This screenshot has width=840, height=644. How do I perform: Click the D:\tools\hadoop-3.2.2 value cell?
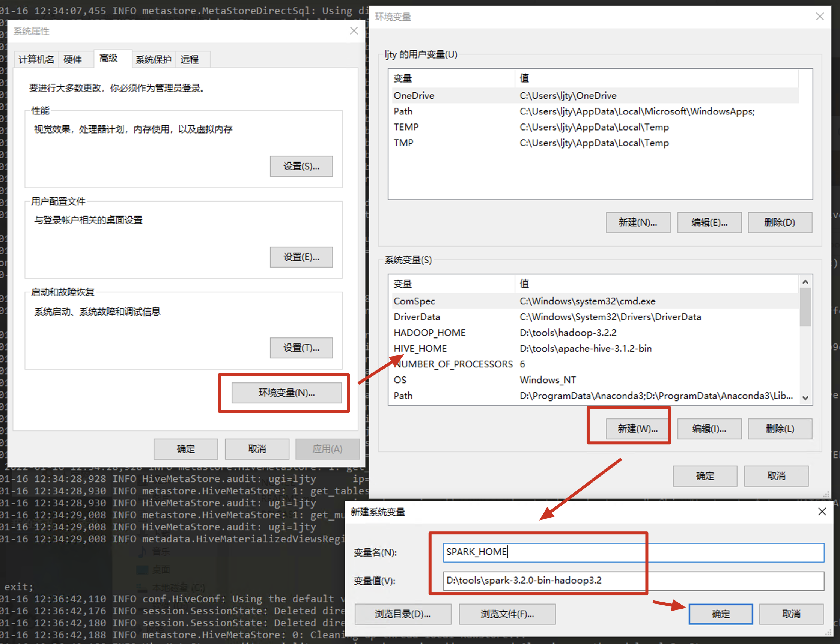pos(568,333)
